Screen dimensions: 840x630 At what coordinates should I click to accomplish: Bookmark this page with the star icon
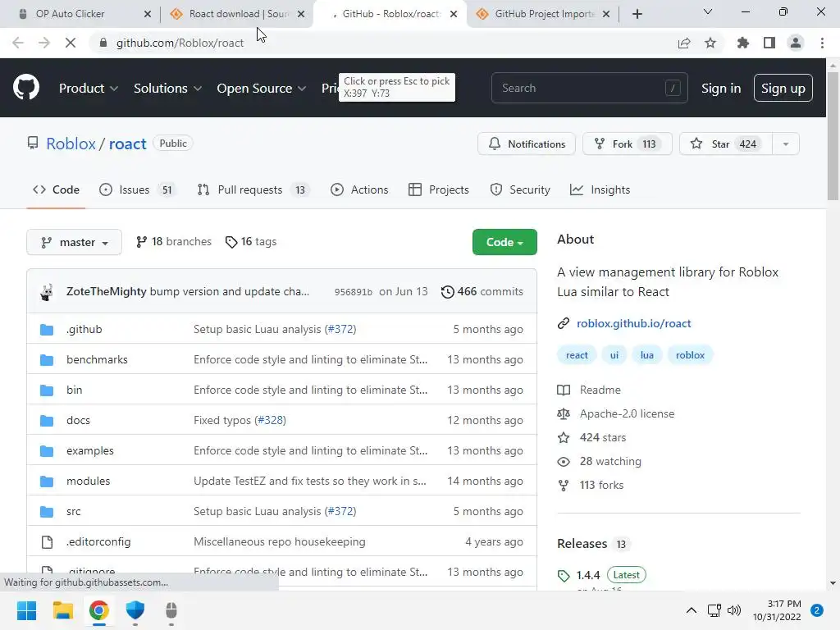click(x=710, y=43)
